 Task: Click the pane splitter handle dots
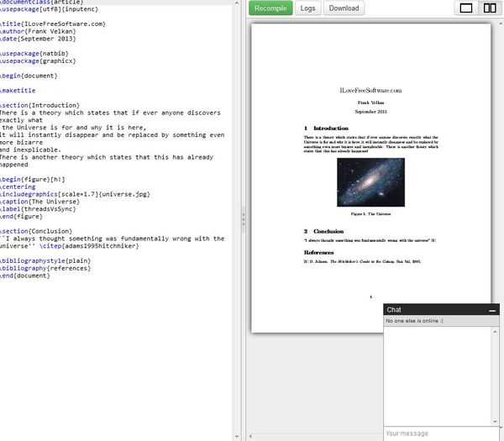pos(244,219)
